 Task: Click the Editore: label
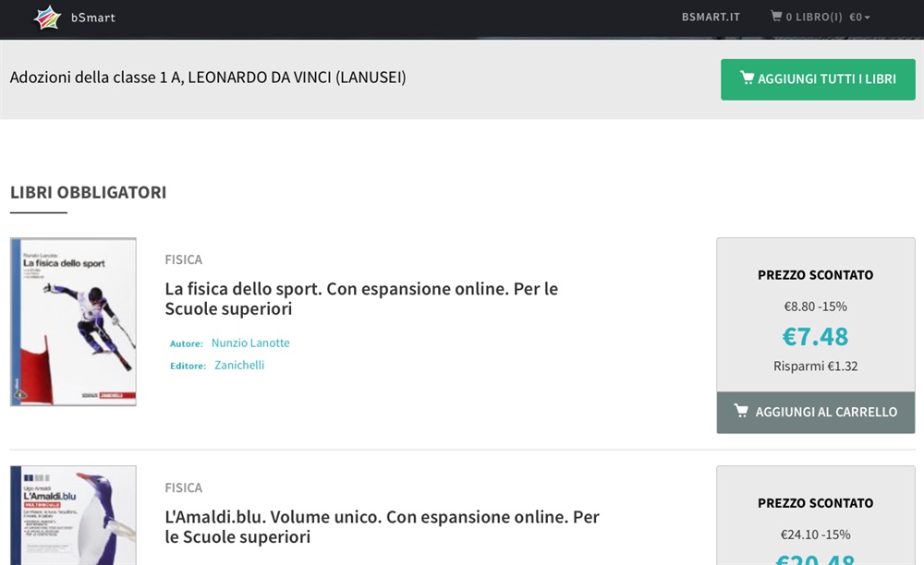click(188, 367)
